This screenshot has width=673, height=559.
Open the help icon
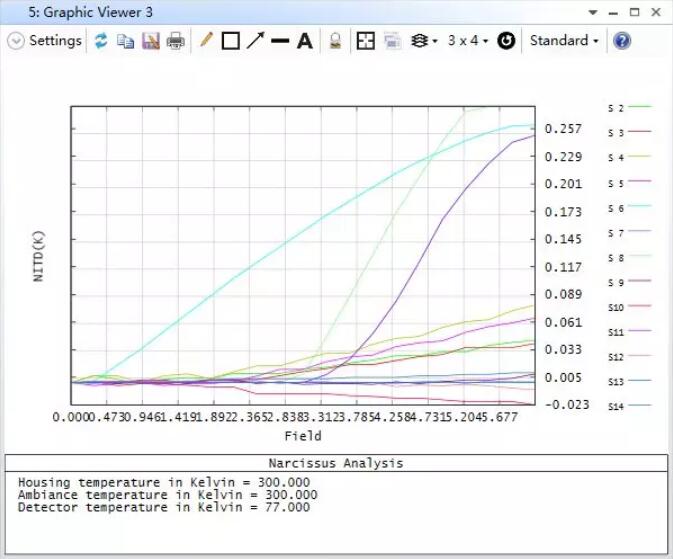point(621,41)
